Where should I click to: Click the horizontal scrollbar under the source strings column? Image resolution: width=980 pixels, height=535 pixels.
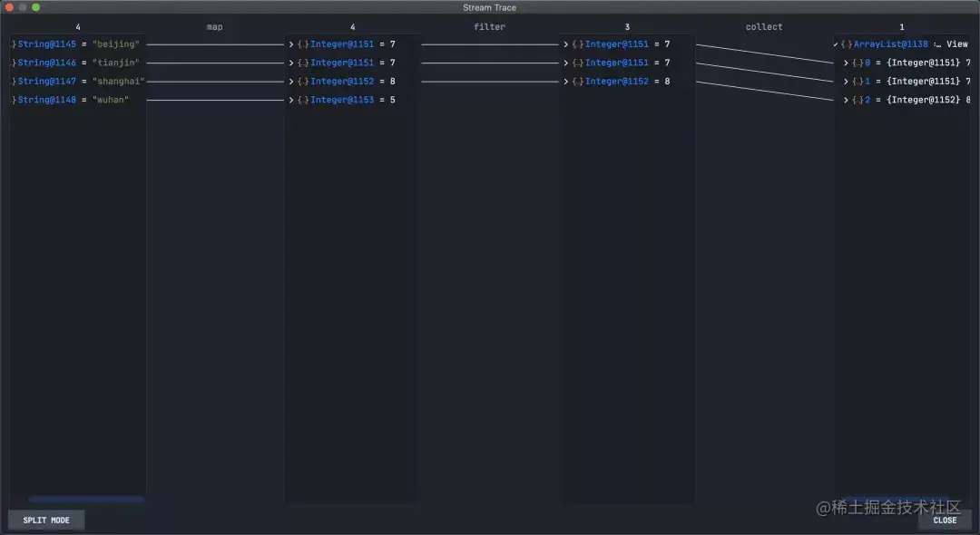[x=85, y=499]
